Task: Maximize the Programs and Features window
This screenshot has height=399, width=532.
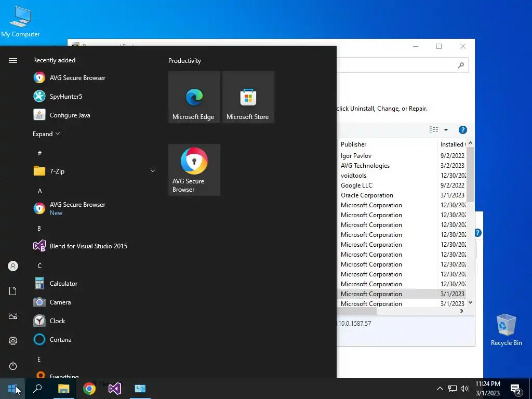Action: click(438, 46)
